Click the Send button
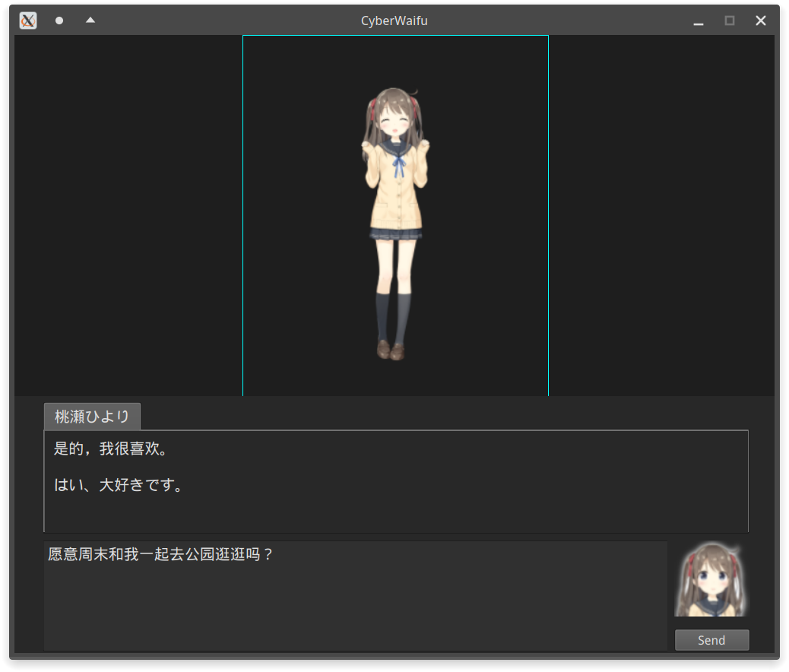Viewport: 789px width, 672px height. click(x=711, y=640)
